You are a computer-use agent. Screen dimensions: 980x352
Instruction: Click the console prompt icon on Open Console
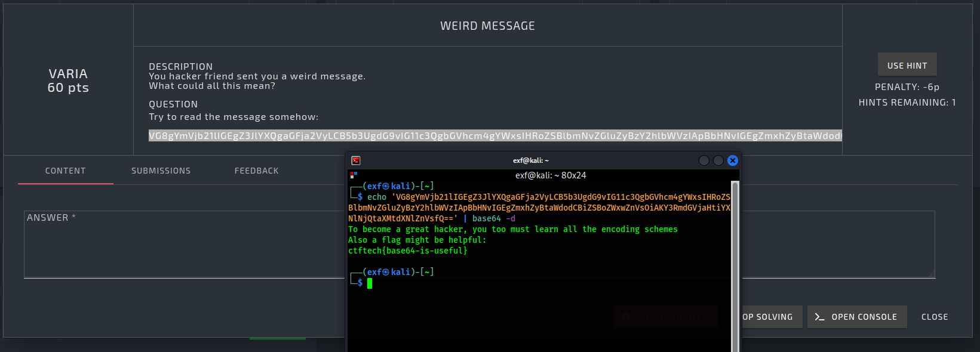point(819,317)
